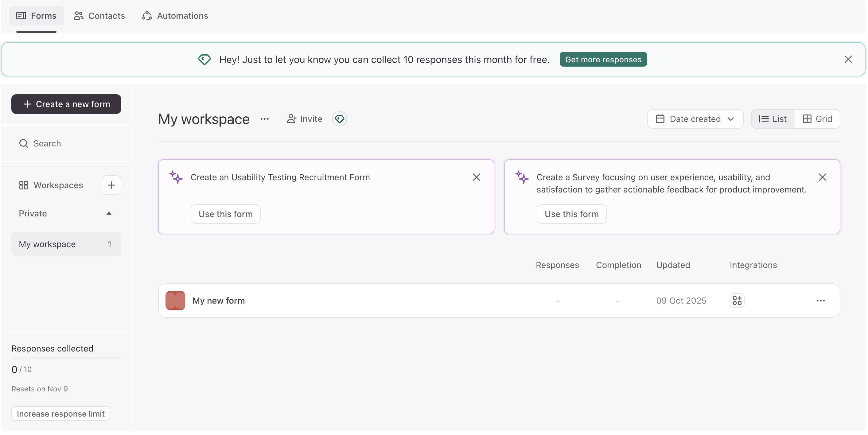This screenshot has width=868, height=435.
Task: Open the My new form row options menu
Action: click(x=820, y=301)
